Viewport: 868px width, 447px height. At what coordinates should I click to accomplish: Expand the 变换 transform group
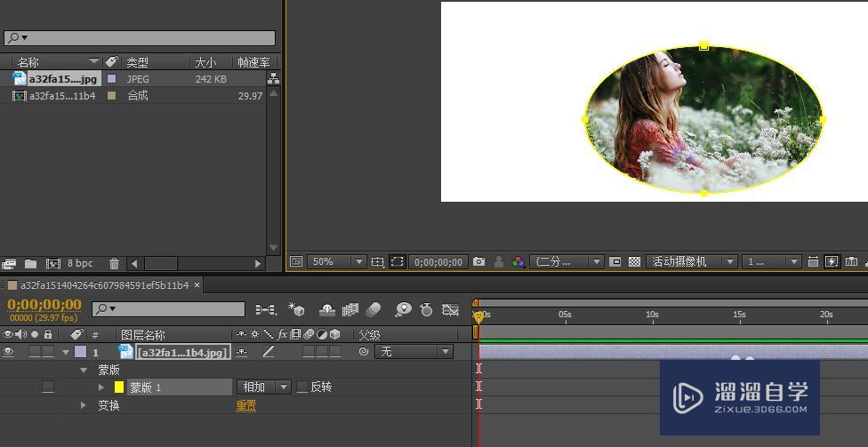click(84, 405)
